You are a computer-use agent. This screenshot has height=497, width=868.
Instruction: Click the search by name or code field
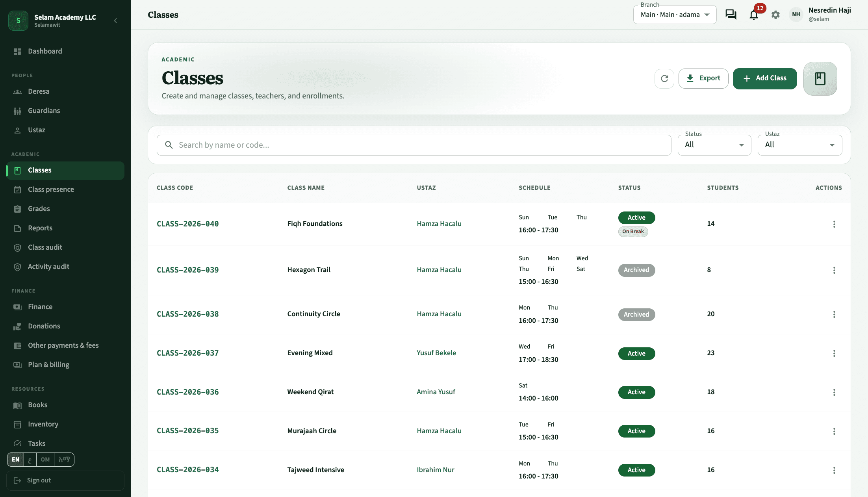414,145
